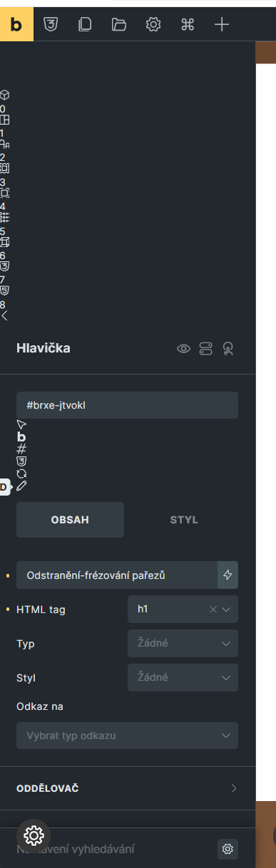Open the templates folder icon

[119, 24]
